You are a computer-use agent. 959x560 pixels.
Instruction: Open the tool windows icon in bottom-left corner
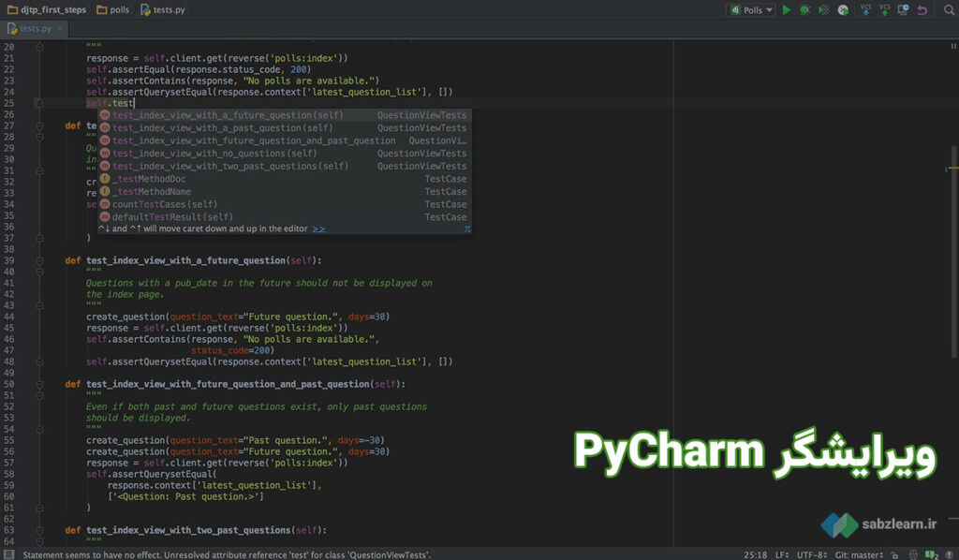[x=9, y=554]
